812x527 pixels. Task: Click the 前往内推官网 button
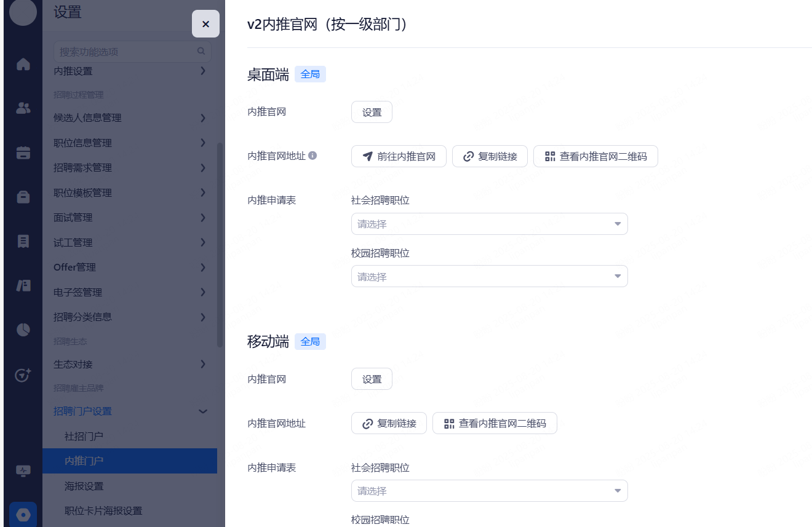pos(399,156)
